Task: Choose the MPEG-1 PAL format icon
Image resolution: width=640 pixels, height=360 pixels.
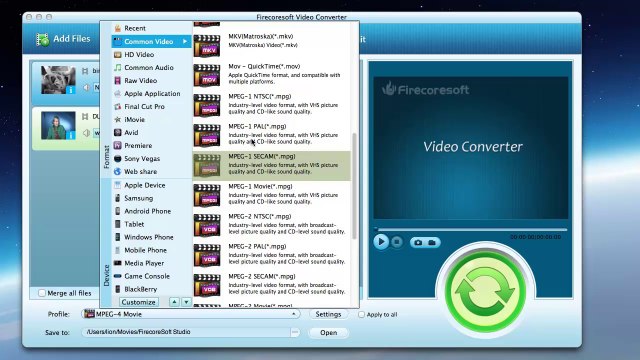Action: click(207, 136)
